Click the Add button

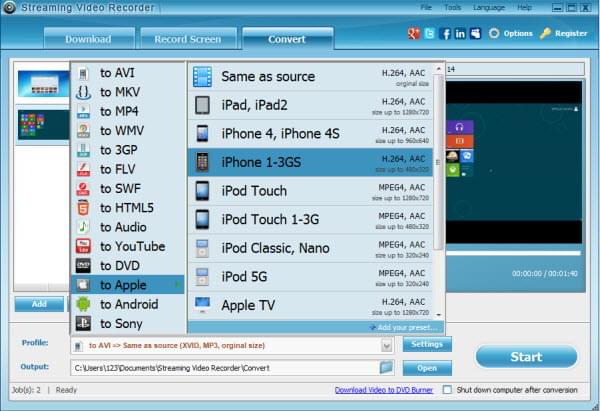pyautogui.click(x=39, y=304)
